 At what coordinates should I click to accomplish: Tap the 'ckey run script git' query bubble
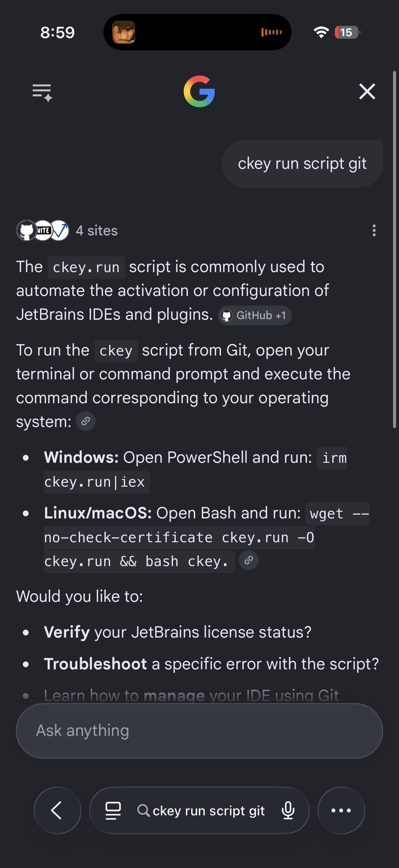pos(302,164)
